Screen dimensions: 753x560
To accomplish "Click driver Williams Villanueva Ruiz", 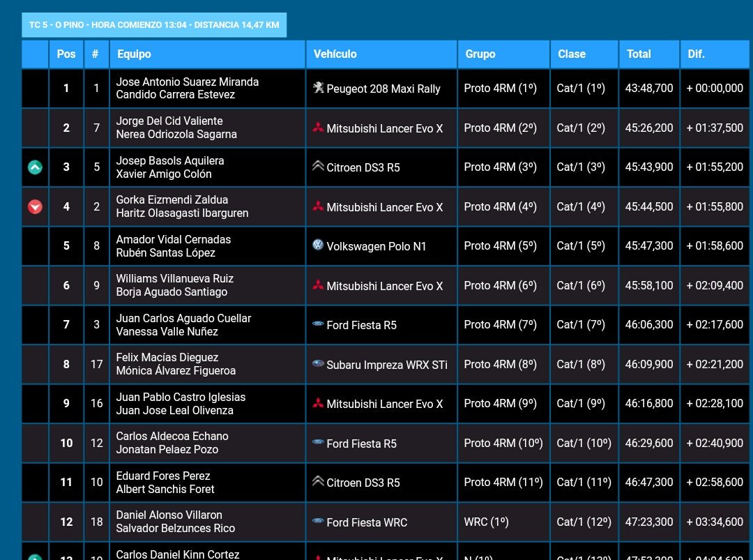I will 175,278.
